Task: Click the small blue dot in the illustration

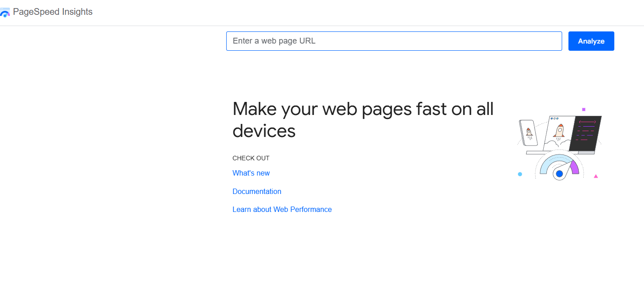Action: coord(520,174)
